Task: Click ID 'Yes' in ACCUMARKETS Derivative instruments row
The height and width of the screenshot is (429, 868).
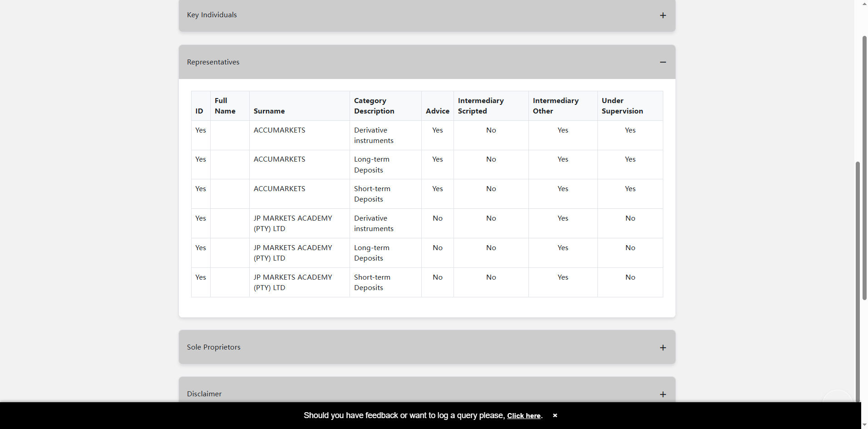Action: (201, 130)
